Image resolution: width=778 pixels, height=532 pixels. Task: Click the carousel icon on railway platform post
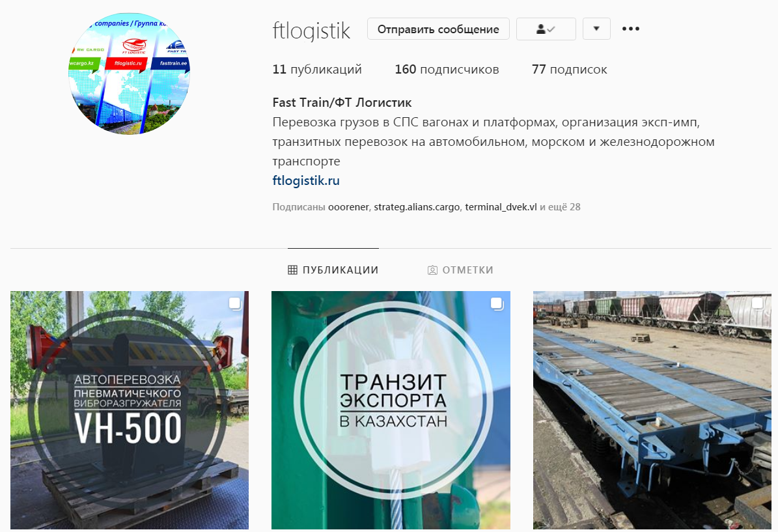[758, 303]
